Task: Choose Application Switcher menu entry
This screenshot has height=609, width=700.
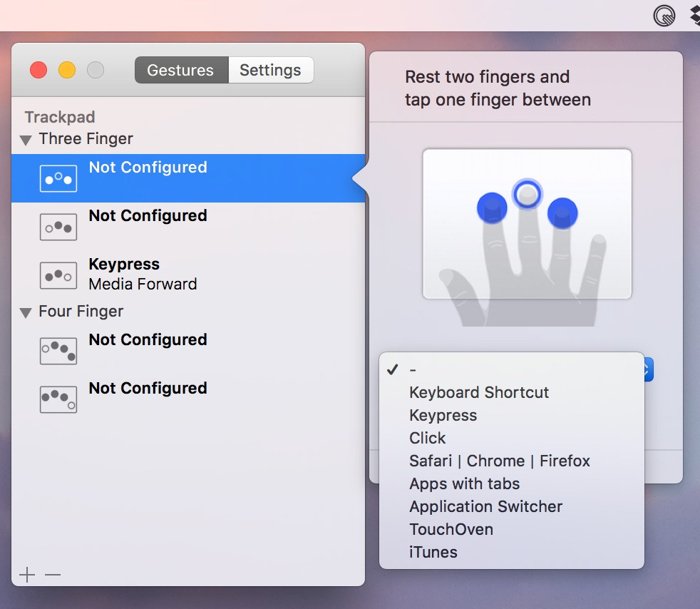Action: coord(512,506)
